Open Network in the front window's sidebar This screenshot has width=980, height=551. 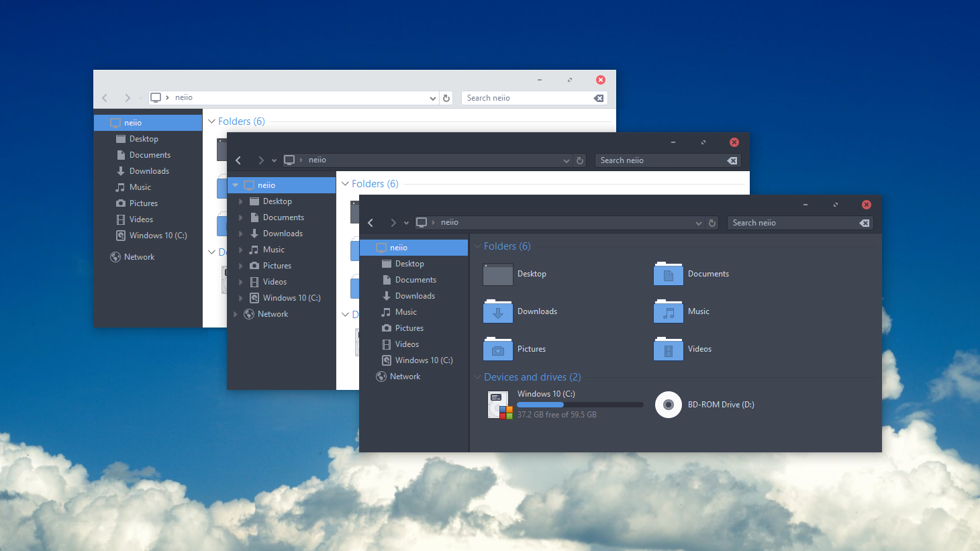(413, 377)
